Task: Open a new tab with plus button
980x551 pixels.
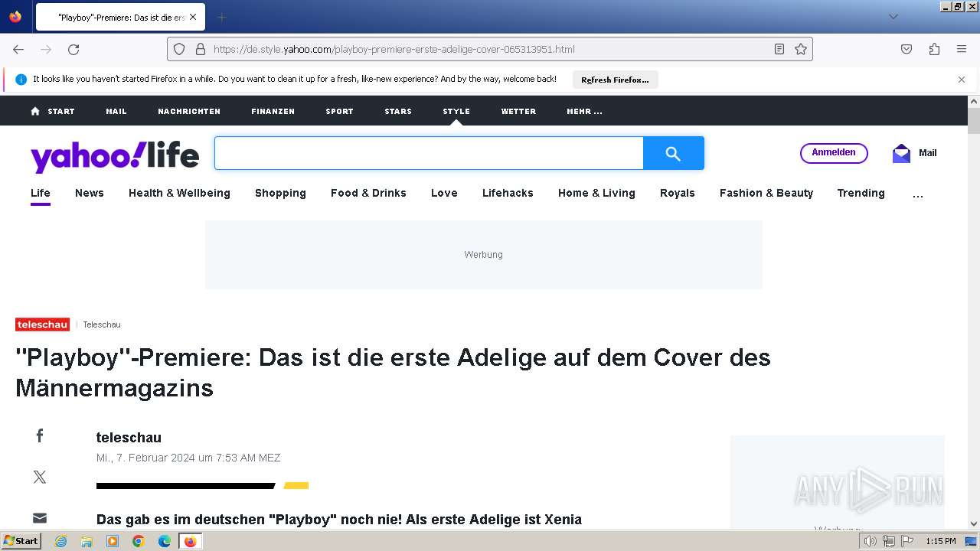Action: (x=221, y=17)
